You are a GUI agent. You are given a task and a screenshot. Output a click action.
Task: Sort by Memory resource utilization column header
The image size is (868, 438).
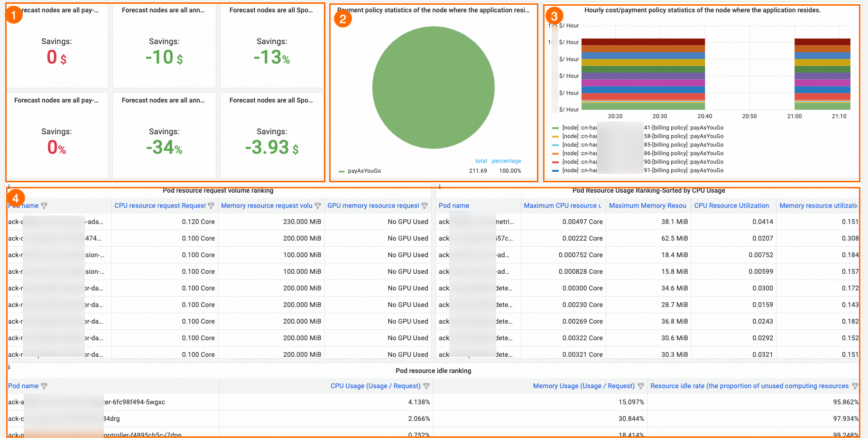click(x=818, y=205)
